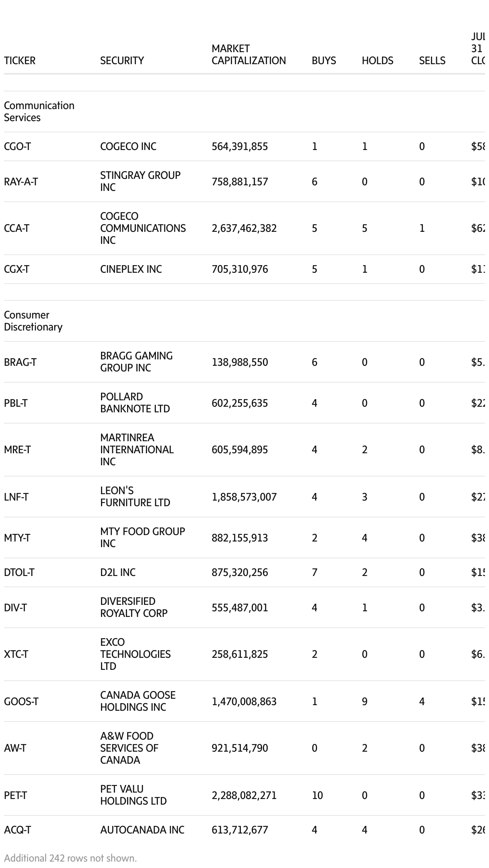489x868 pixels.
Task: Click the BUYS column header
Action: [324, 61]
